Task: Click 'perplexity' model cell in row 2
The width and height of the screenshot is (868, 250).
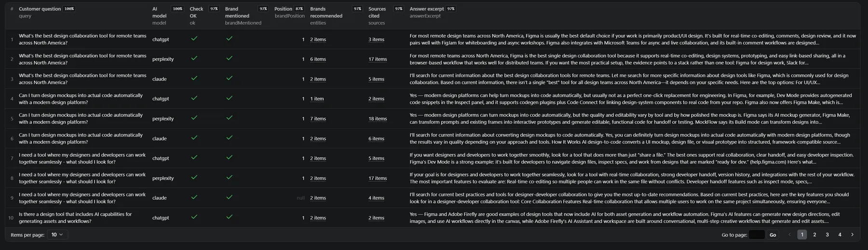Action: click(x=163, y=59)
